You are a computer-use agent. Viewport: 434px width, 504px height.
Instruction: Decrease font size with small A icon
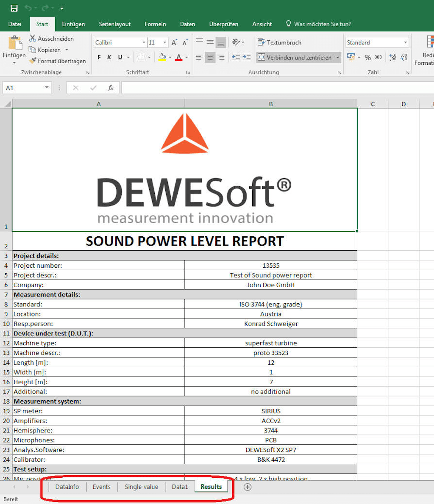185,42
